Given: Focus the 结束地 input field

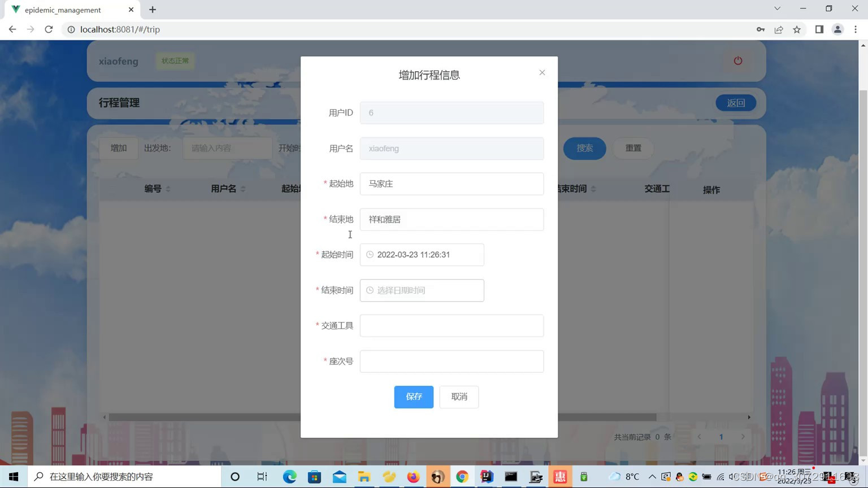Looking at the screenshot, I should pos(452,219).
